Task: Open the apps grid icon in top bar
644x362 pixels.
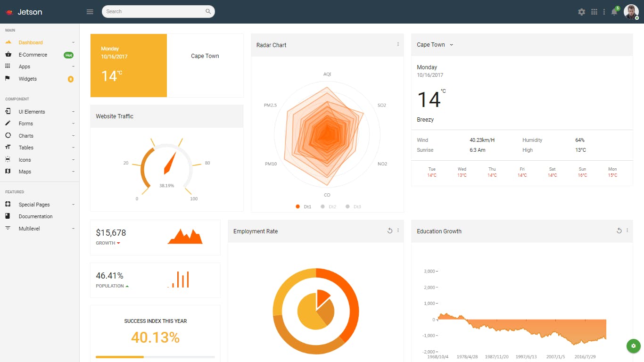Action: pos(594,12)
